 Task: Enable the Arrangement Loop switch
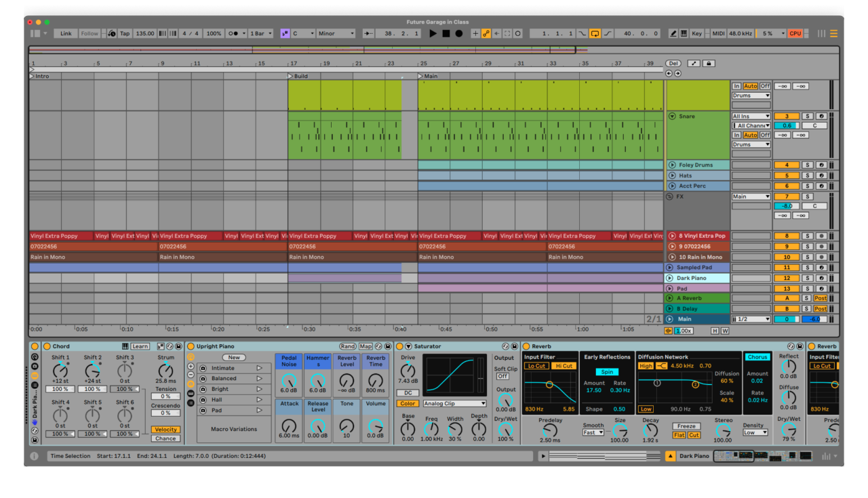coord(595,33)
